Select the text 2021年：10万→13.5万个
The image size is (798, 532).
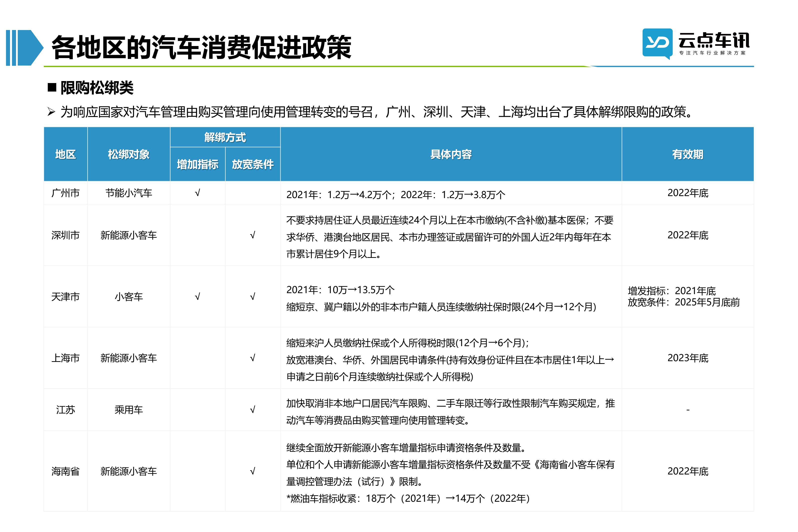pyautogui.click(x=341, y=290)
